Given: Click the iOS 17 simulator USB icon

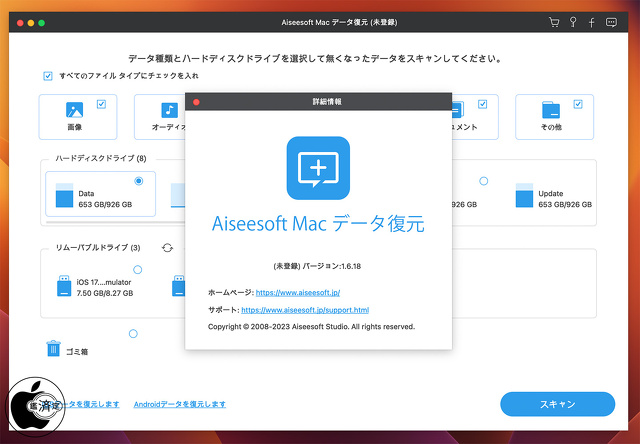Looking at the screenshot, I should point(64,286).
